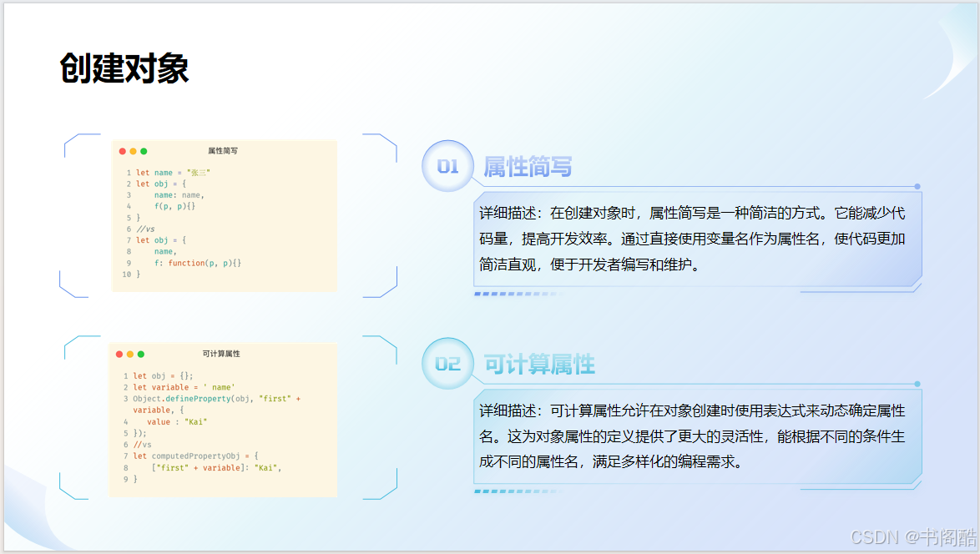Click the red dot in 属性简写 code window
The image size is (980, 554).
pos(123,151)
